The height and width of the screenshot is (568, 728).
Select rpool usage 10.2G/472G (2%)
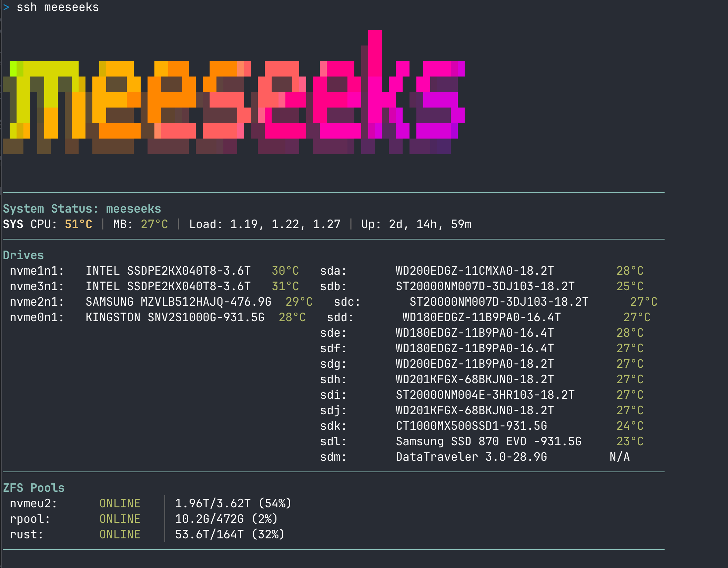pyautogui.click(x=227, y=519)
